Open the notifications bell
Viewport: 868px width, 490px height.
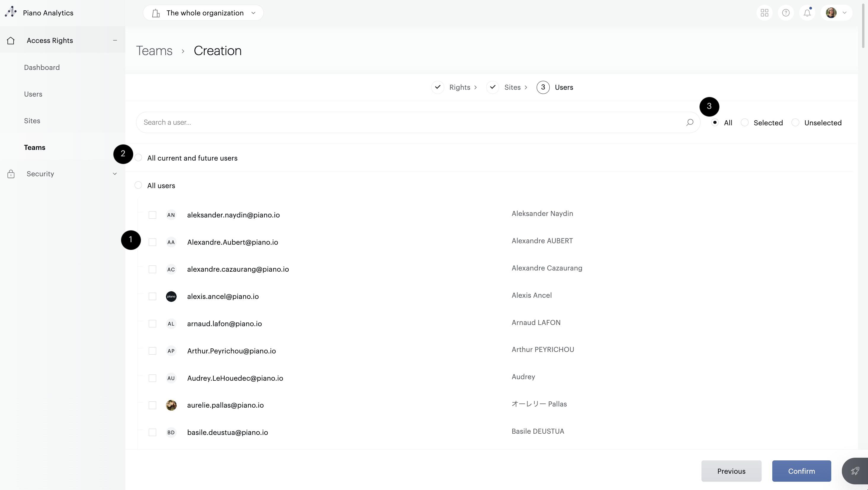coord(807,13)
